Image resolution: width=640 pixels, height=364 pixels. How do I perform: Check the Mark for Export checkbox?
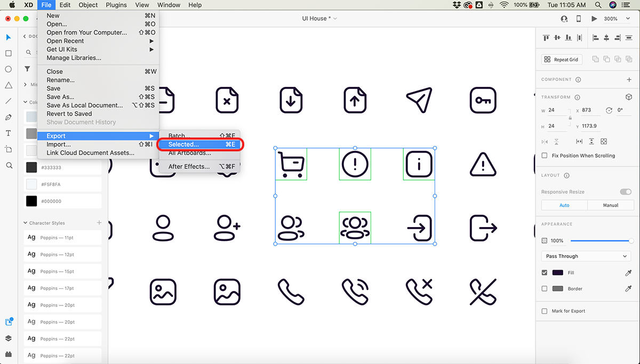[545, 311]
